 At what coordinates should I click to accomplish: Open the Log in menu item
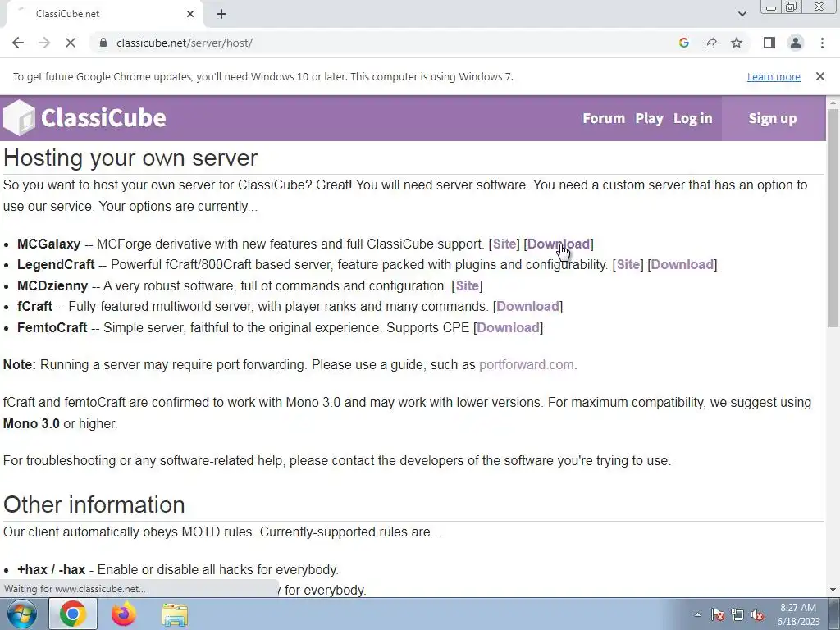tap(692, 118)
